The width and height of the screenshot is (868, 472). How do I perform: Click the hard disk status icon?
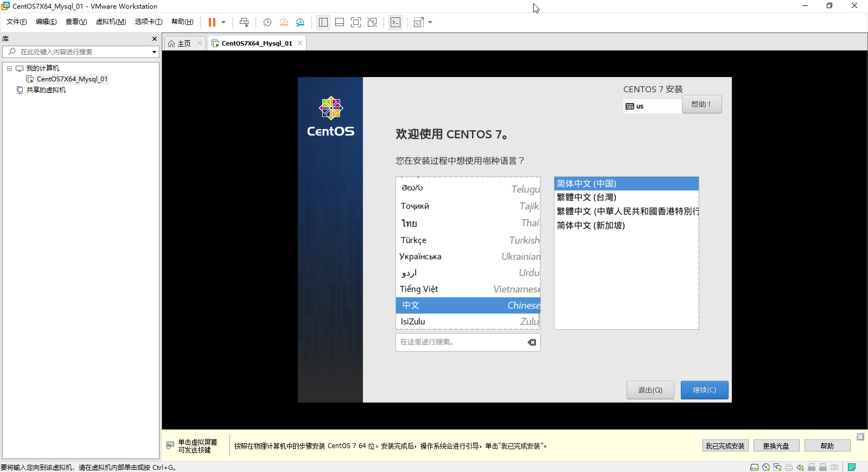tap(754, 467)
